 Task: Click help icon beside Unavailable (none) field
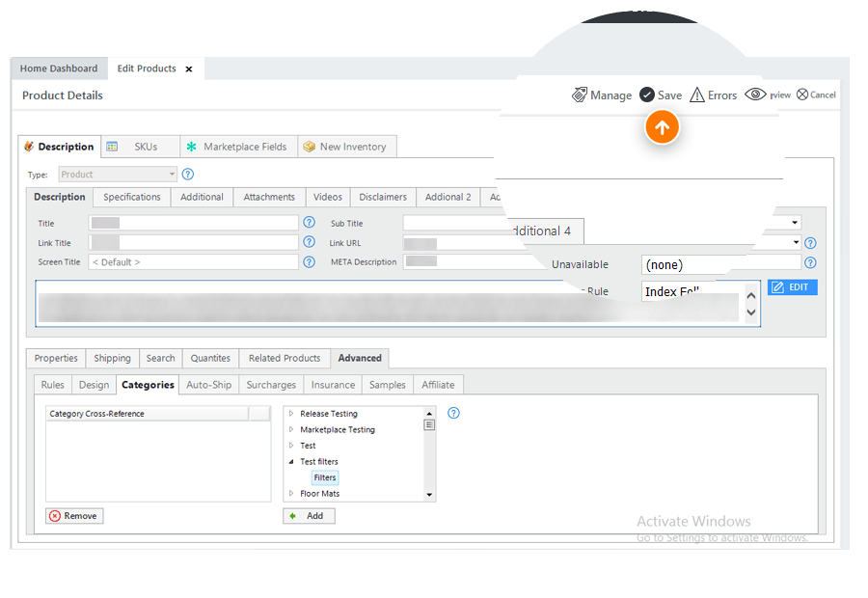click(x=810, y=263)
